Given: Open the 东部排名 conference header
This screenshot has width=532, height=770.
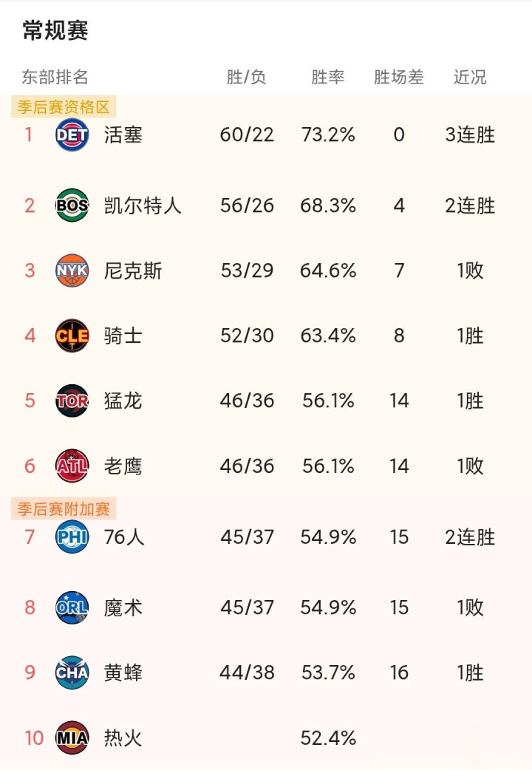Looking at the screenshot, I should pos(55,77).
